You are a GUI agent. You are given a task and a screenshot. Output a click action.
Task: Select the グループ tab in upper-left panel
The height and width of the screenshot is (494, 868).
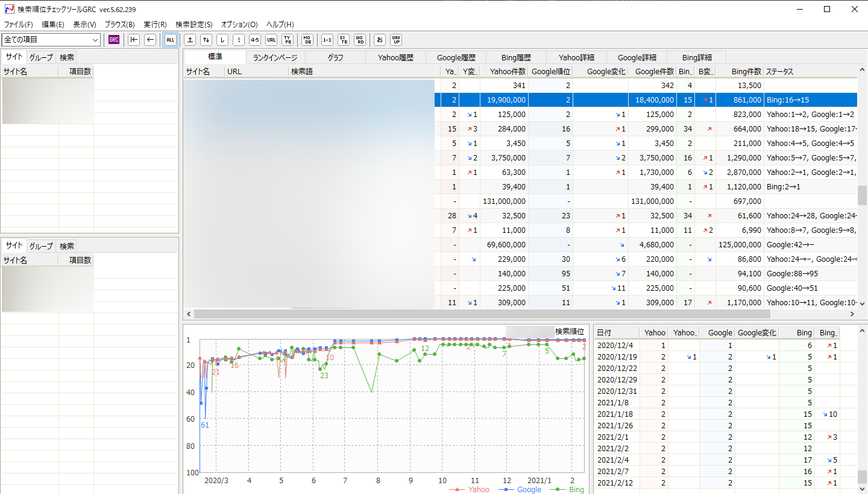click(41, 58)
